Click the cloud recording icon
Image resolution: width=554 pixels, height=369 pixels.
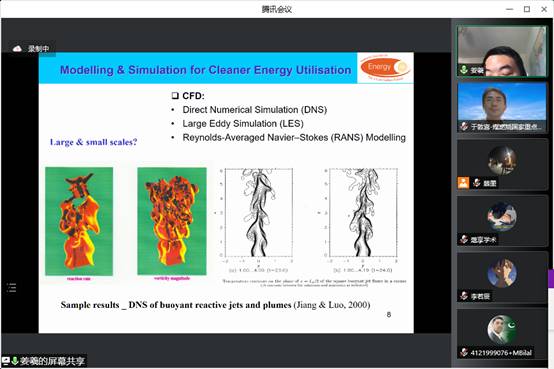(17, 49)
